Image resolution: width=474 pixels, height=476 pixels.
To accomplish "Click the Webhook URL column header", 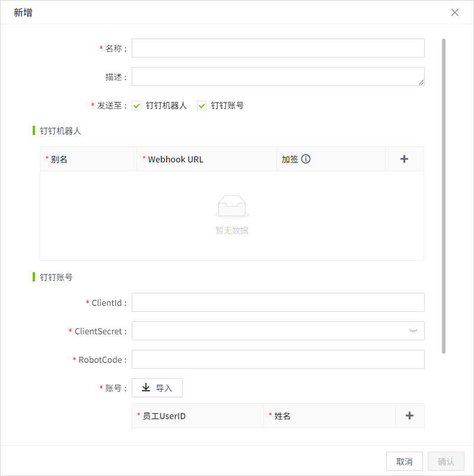I will (x=176, y=159).
